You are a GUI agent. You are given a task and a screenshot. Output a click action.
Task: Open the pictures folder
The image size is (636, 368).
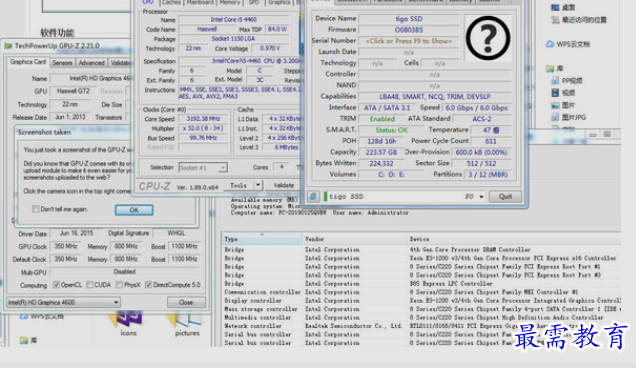187,323
